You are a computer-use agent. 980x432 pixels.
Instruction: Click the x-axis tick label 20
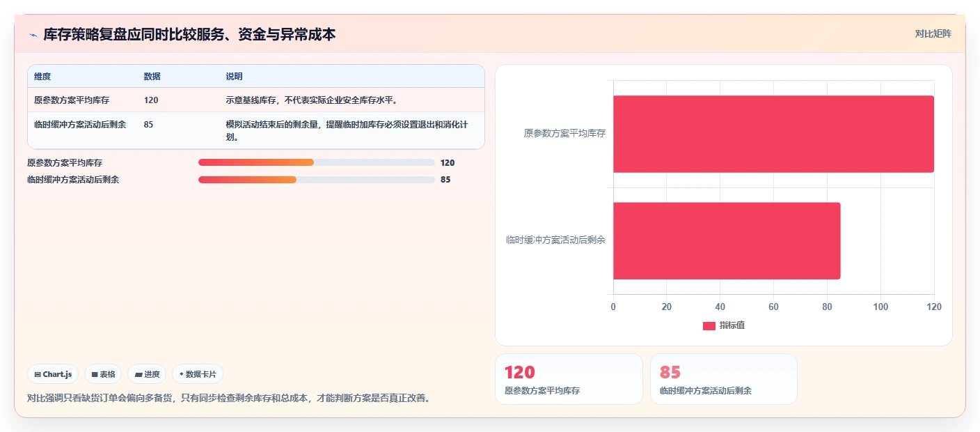(666, 307)
